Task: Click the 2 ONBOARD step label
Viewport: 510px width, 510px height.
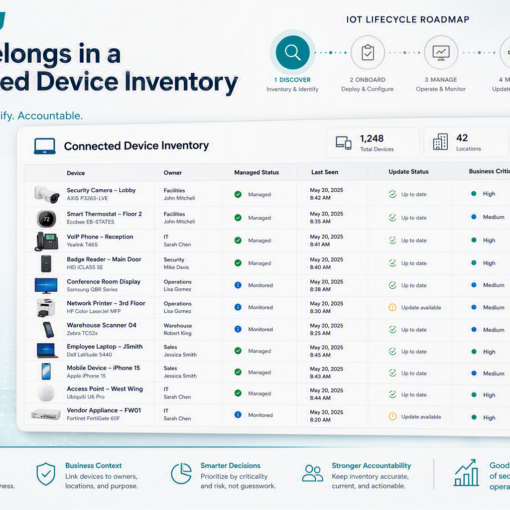Action: point(367,80)
